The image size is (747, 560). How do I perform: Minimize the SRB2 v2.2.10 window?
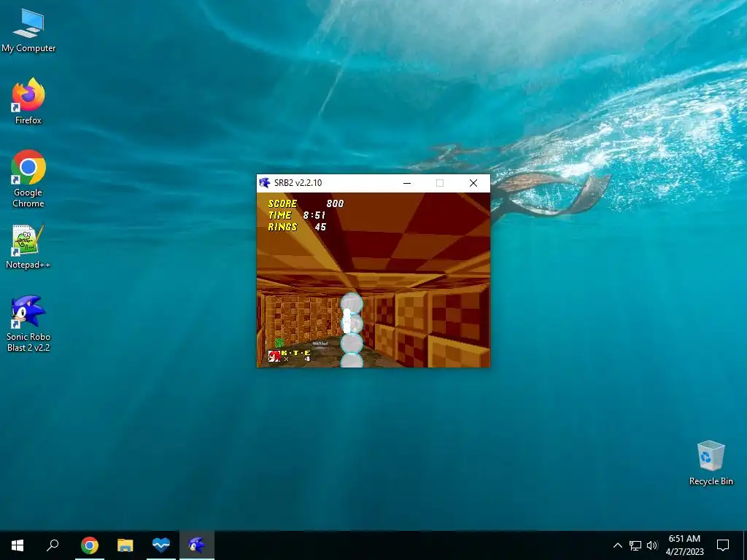407,183
